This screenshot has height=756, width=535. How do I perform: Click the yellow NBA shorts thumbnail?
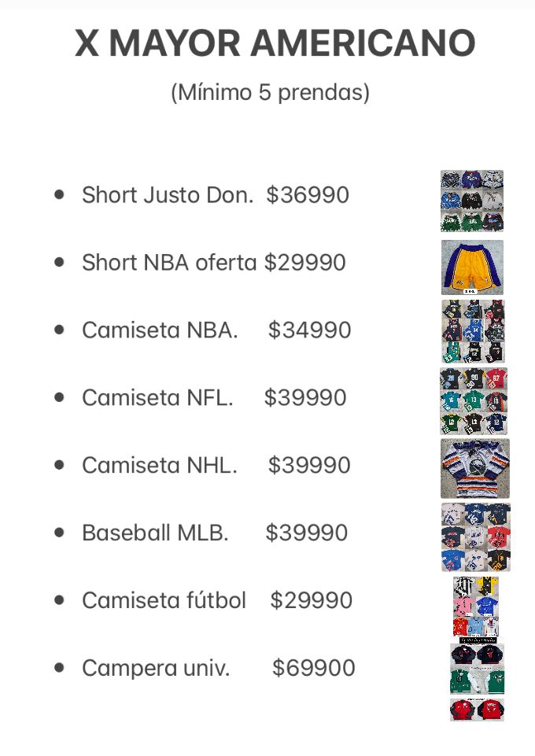click(472, 267)
